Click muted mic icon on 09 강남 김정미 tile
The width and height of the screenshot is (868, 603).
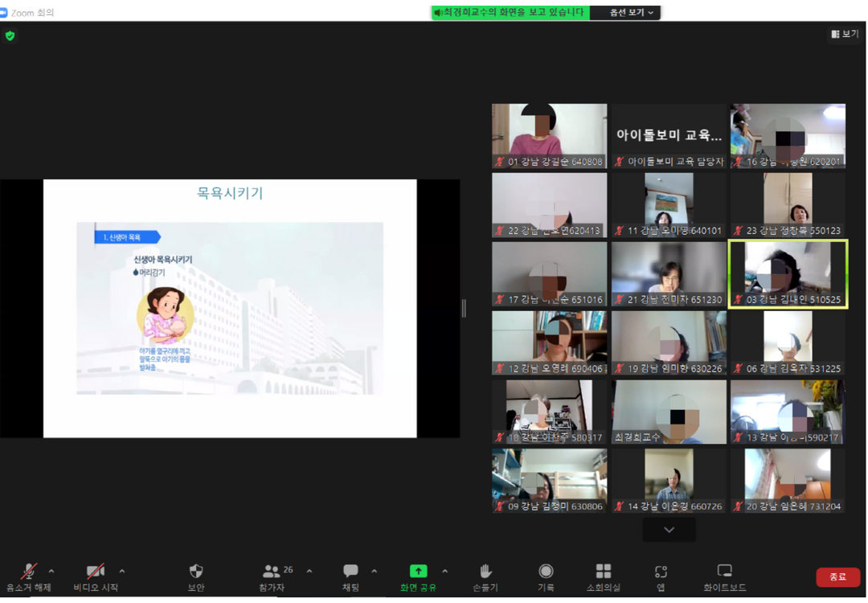[499, 506]
